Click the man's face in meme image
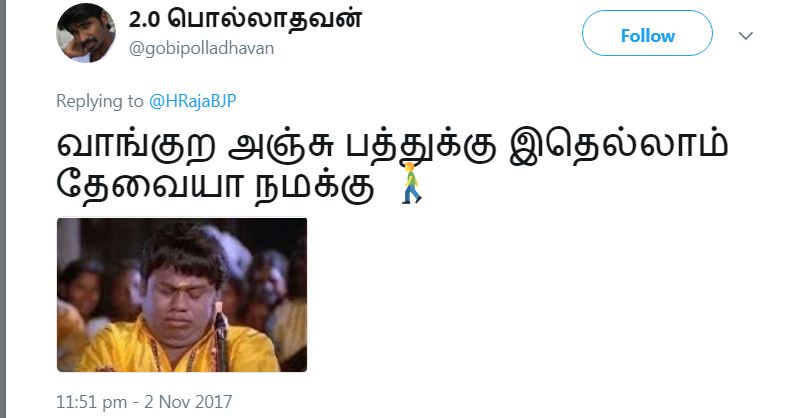The width and height of the screenshot is (787, 418). 178,301
